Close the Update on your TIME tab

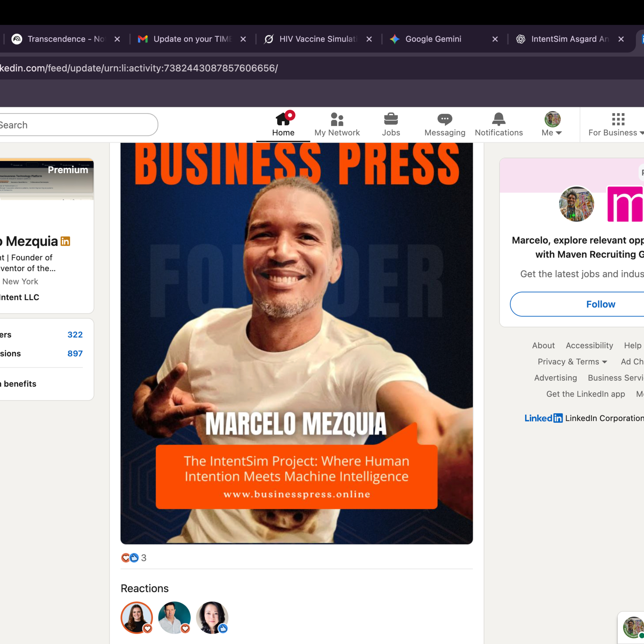coord(243,39)
